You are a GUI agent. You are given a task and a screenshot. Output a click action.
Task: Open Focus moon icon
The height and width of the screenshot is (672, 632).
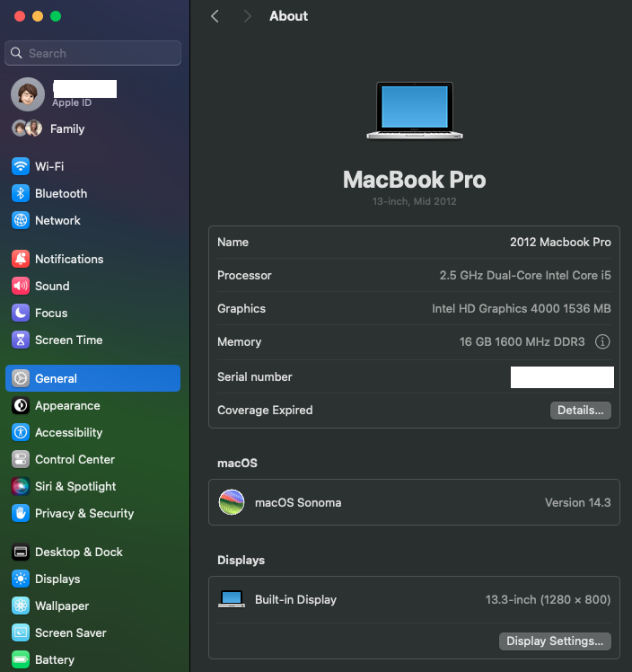pos(21,313)
